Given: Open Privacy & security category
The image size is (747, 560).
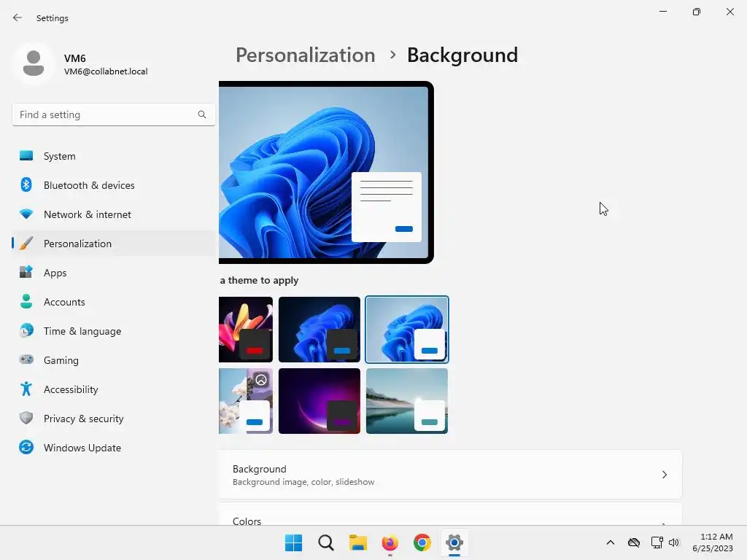Looking at the screenshot, I should [x=113, y=418].
